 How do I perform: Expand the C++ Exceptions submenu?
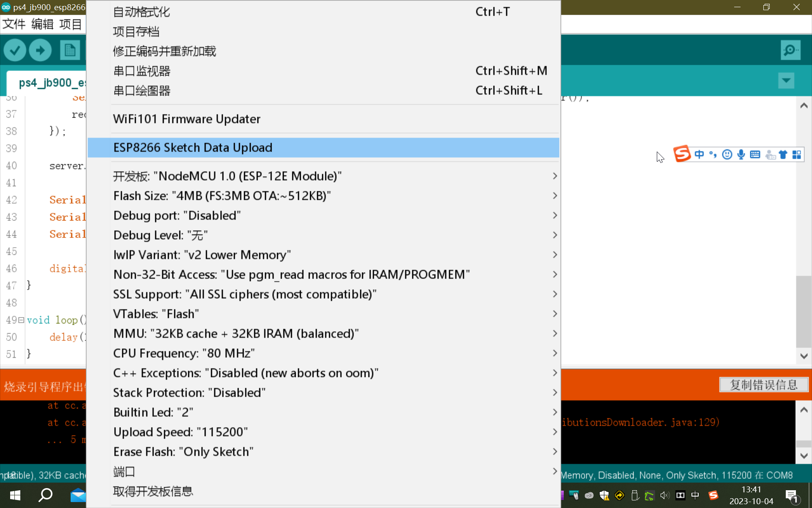[x=323, y=373]
